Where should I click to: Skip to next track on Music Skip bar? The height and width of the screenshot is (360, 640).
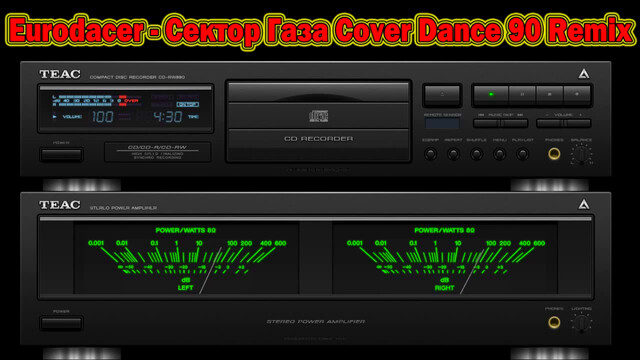click(x=514, y=123)
